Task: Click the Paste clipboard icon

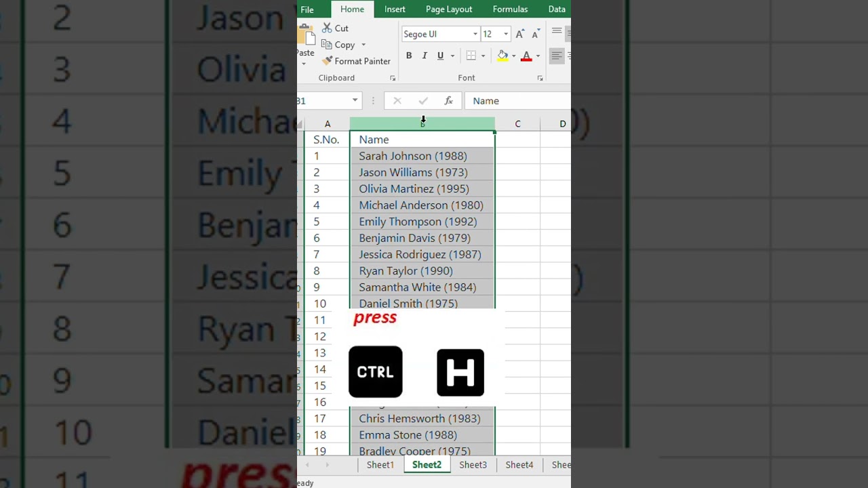Action: pyautogui.click(x=306, y=35)
